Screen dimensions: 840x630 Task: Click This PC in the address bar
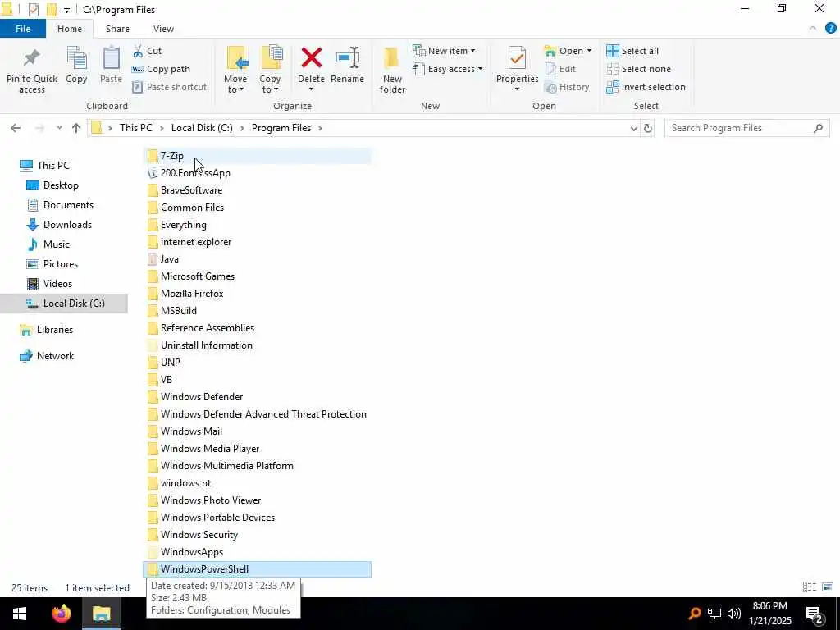coord(136,128)
